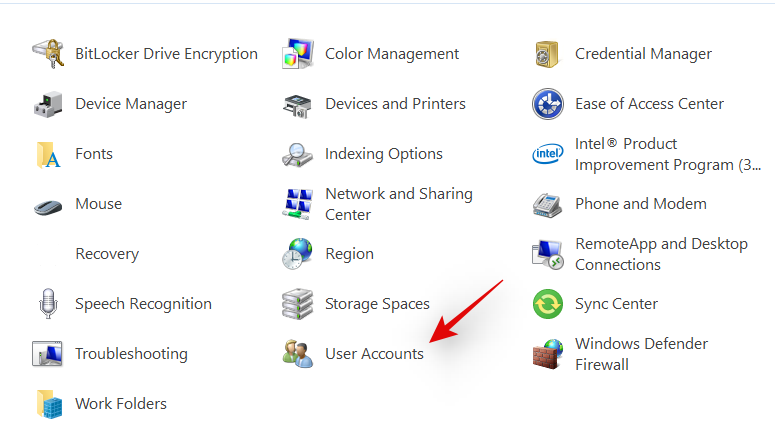
Task: Click the Storage Spaces icon
Action: 298,304
